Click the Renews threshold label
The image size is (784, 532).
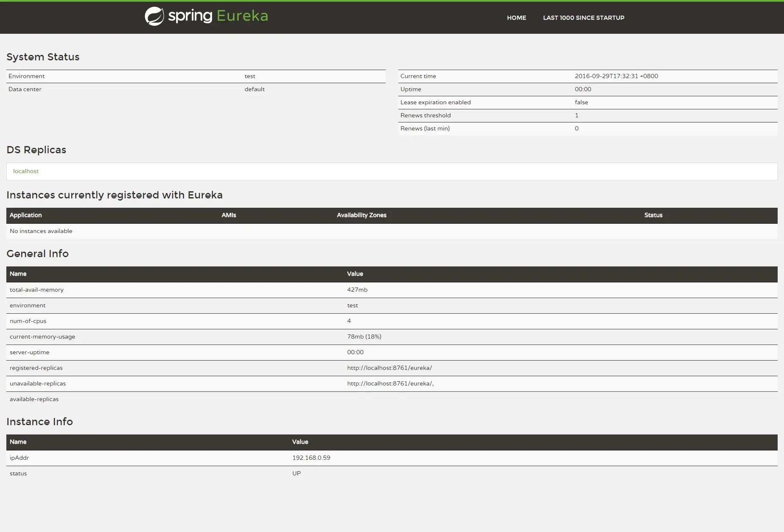point(425,115)
